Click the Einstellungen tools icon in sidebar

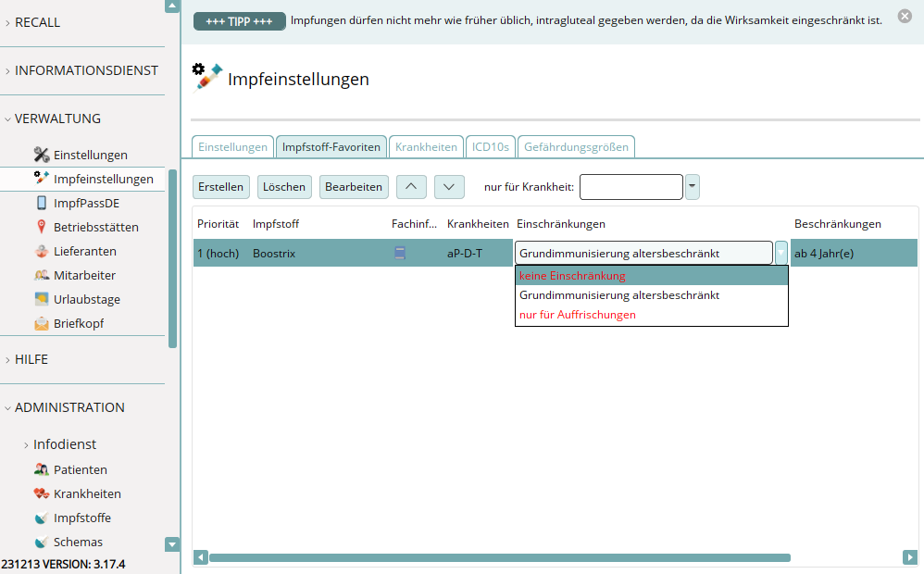tap(42, 155)
